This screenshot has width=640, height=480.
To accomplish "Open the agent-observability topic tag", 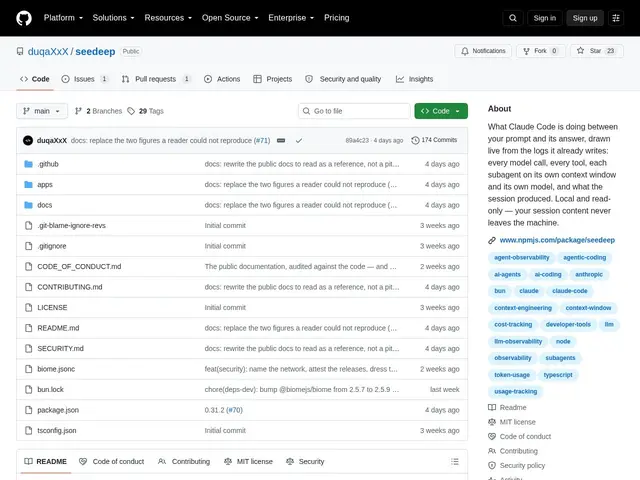I will point(522,258).
